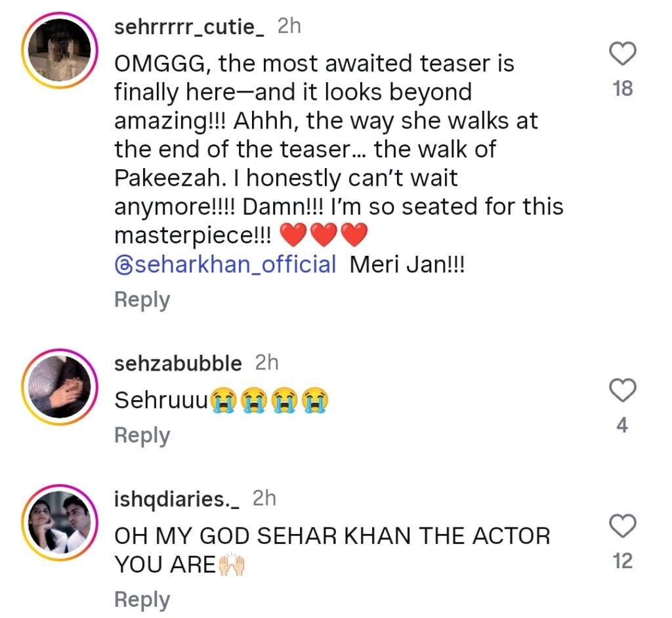Open the @seharkhan_official mention
This screenshot has width=672, height=618.
point(225,264)
